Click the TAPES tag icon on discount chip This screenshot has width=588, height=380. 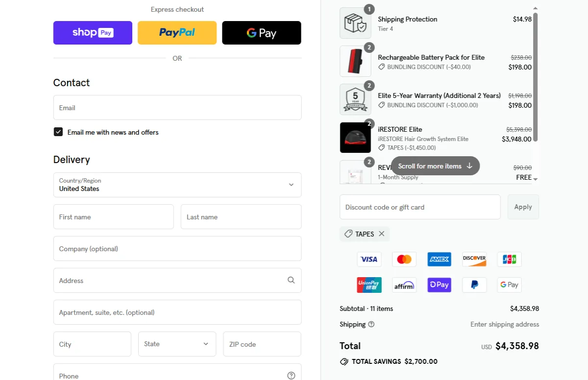point(348,234)
